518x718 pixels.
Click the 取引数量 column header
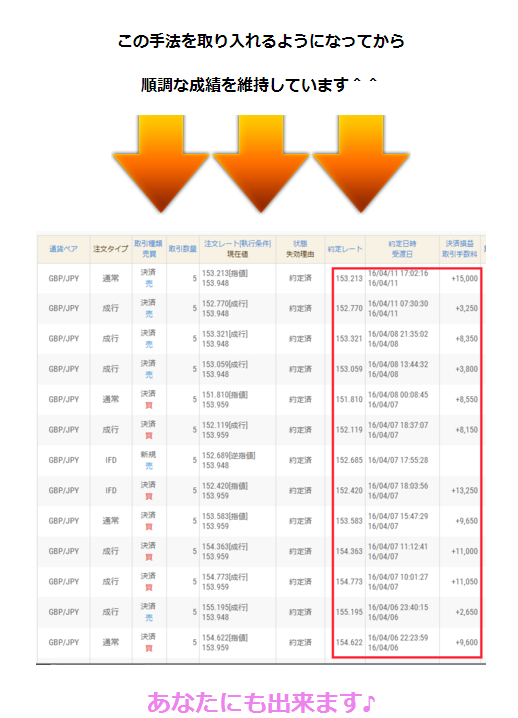(x=183, y=249)
